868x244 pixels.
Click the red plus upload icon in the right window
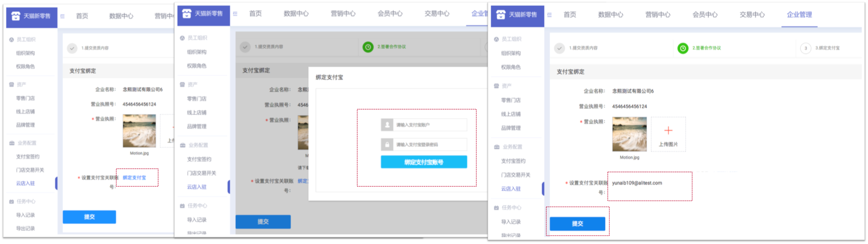click(x=668, y=131)
